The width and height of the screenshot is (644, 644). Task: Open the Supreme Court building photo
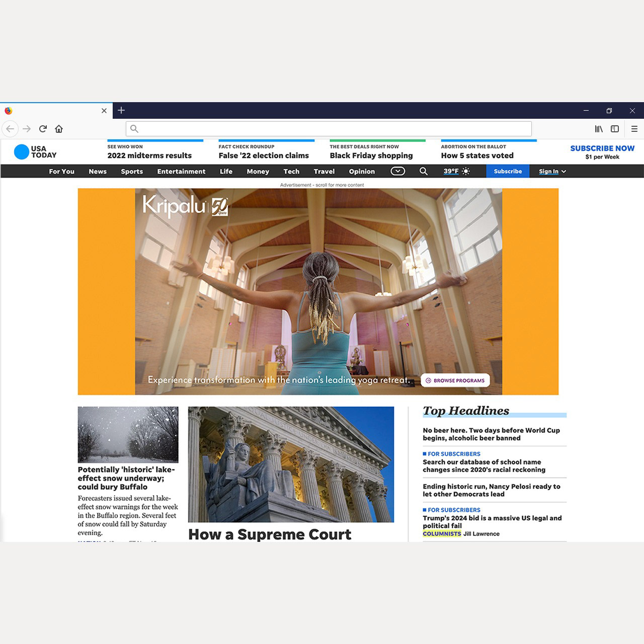tap(291, 464)
